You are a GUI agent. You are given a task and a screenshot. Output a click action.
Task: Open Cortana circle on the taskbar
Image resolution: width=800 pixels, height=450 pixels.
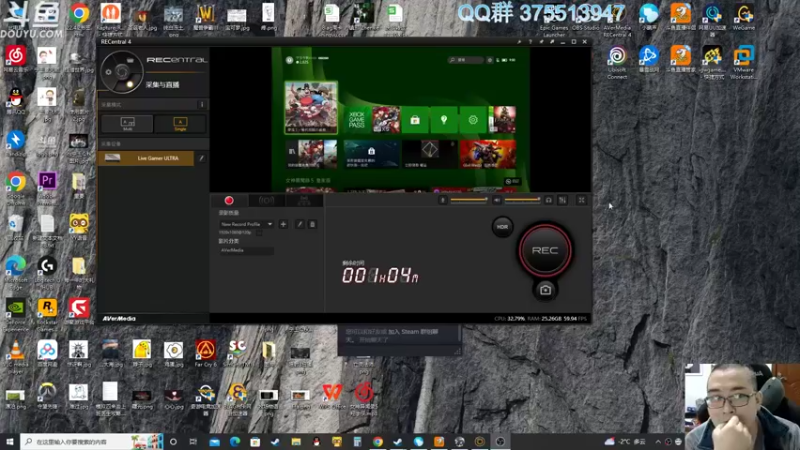[173, 442]
